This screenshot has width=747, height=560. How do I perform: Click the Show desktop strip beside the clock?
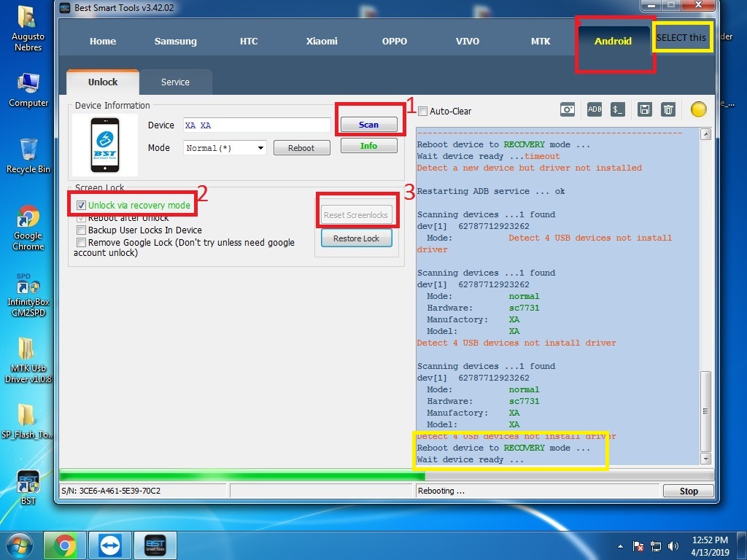[x=743, y=545]
